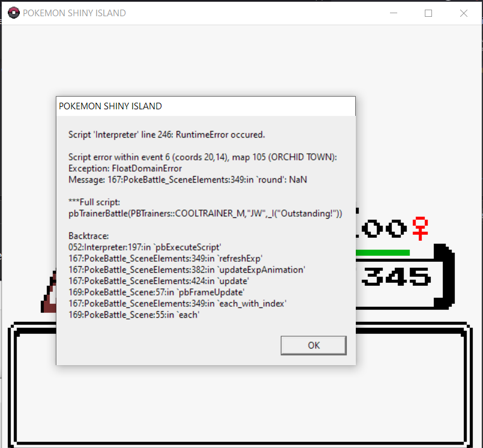The width and height of the screenshot is (483, 448).
Task: Click the green HP bar
Action: click(x=383, y=253)
